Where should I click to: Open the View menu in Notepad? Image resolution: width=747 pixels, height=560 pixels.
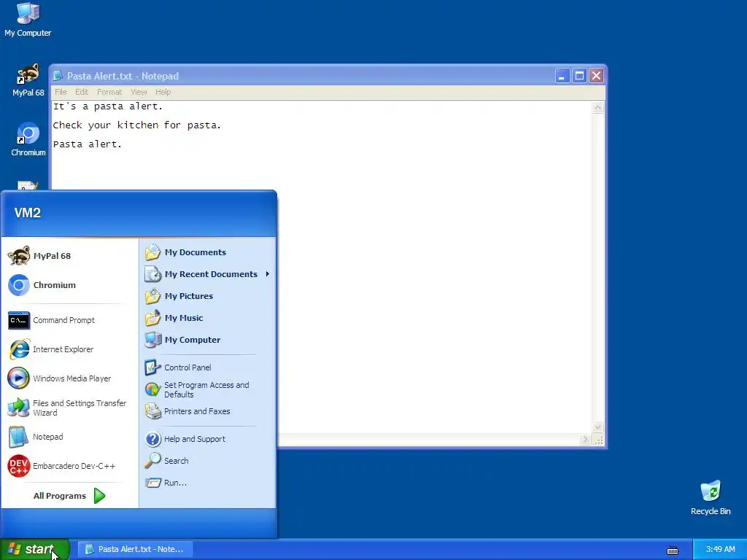click(139, 93)
